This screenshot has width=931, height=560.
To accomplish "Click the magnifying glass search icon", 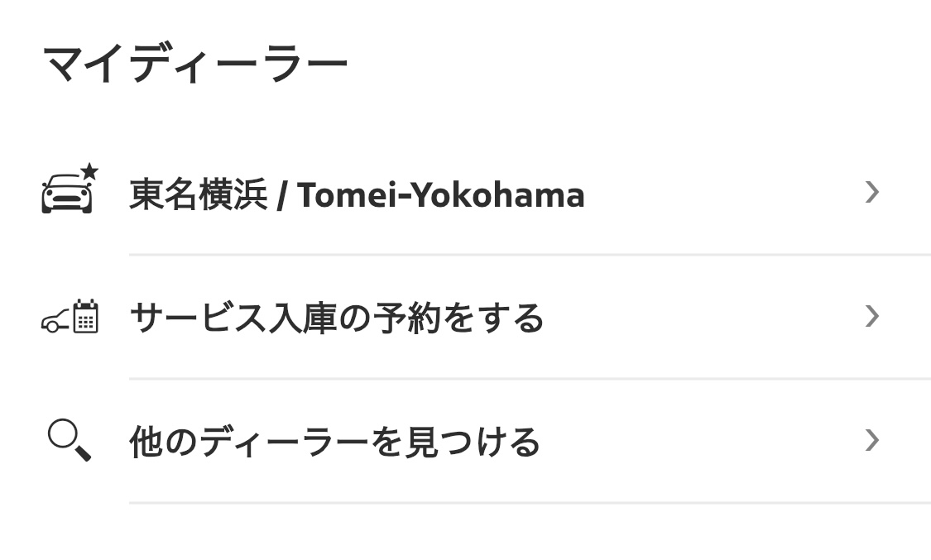I will [x=69, y=440].
